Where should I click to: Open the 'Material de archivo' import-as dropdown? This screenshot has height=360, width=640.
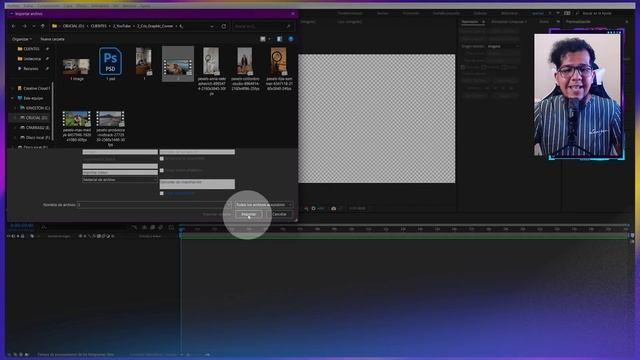pyautogui.click(x=120, y=180)
